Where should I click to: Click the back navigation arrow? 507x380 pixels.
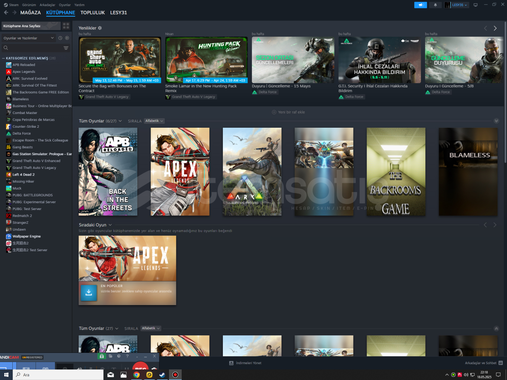(6, 13)
